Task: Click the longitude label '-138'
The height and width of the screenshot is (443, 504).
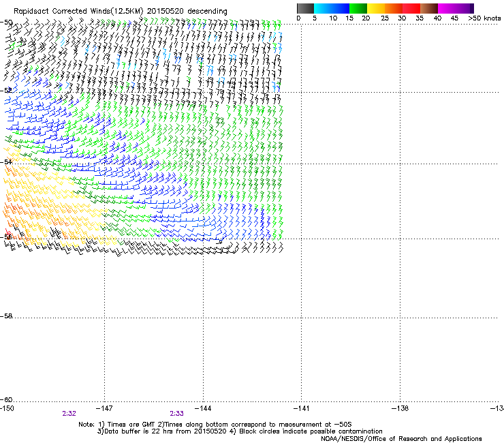Action: pos(400,408)
